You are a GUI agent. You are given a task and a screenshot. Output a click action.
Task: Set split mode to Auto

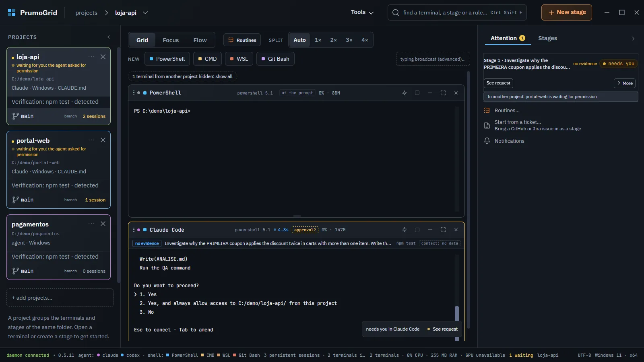pyautogui.click(x=299, y=40)
